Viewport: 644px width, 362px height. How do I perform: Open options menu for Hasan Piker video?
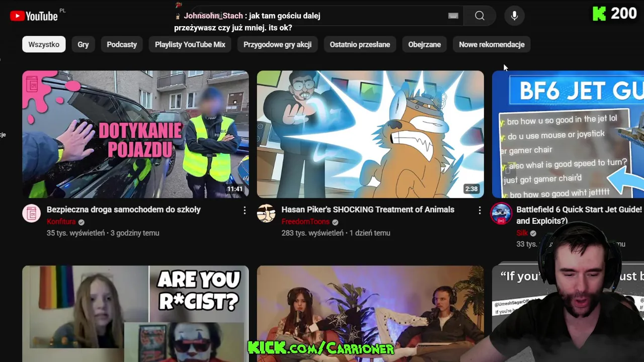click(x=479, y=210)
